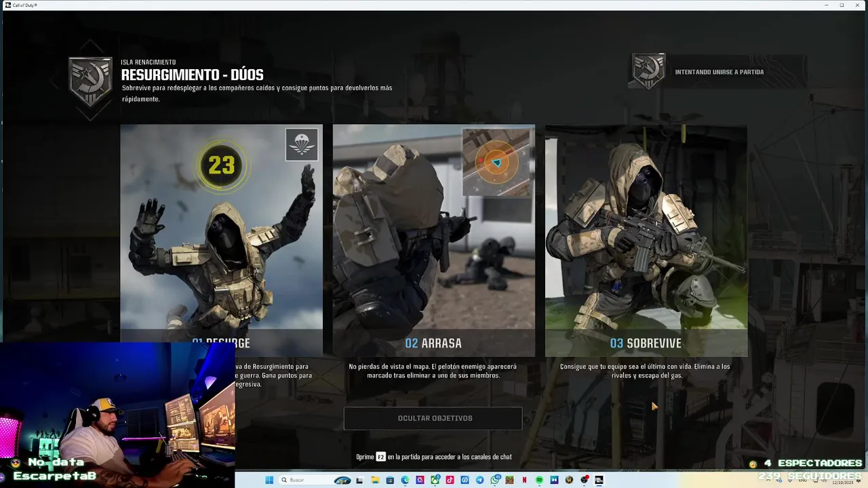Image resolution: width=868 pixels, height=488 pixels.
Task: Open the 02 Arrasa objective card
Action: [433, 241]
